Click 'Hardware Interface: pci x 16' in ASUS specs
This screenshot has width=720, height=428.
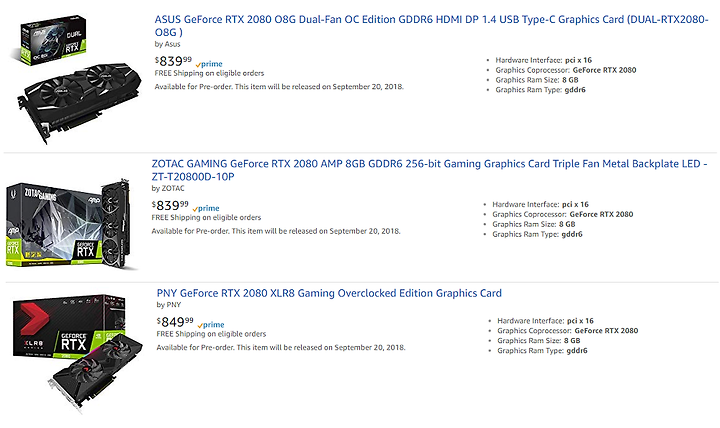[x=543, y=60]
